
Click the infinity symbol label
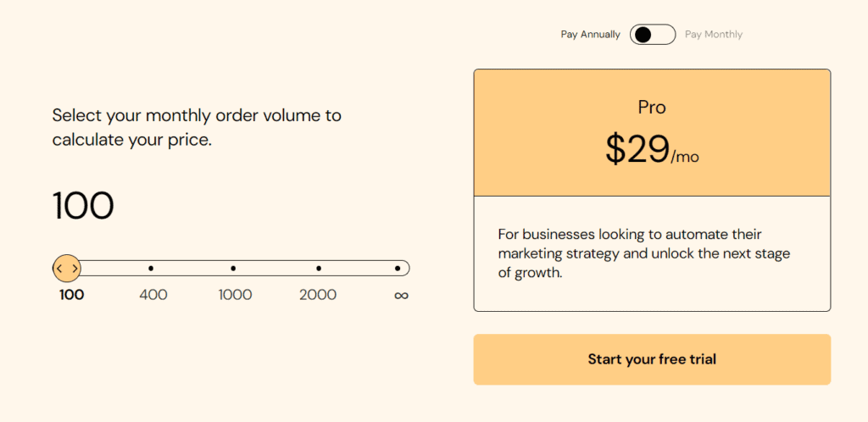(x=402, y=295)
